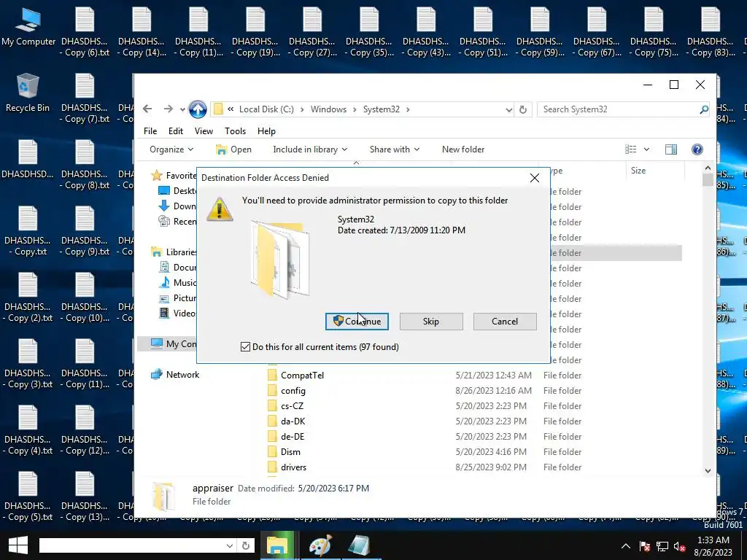The image size is (747, 560).
Task: Click the Action Center flag icon
Action: click(x=645, y=546)
